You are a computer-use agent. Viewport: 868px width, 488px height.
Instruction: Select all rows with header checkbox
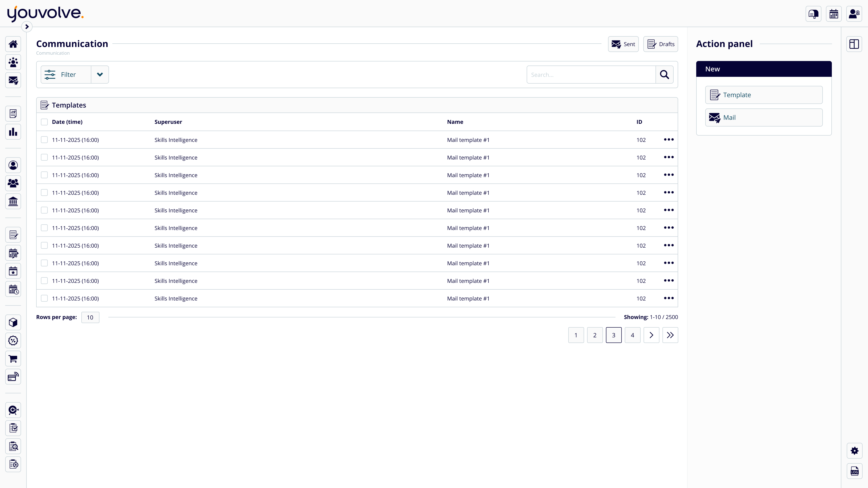(x=44, y=122)
